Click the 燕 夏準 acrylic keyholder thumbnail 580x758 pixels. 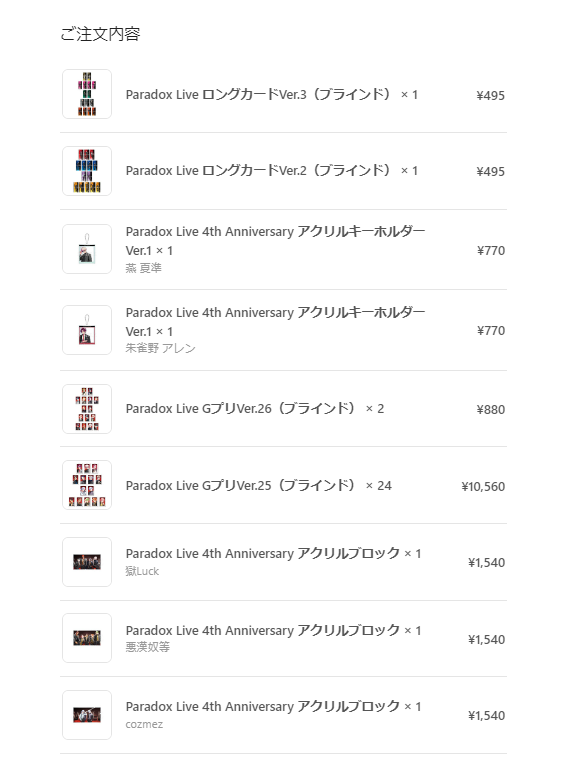point(87,249)
